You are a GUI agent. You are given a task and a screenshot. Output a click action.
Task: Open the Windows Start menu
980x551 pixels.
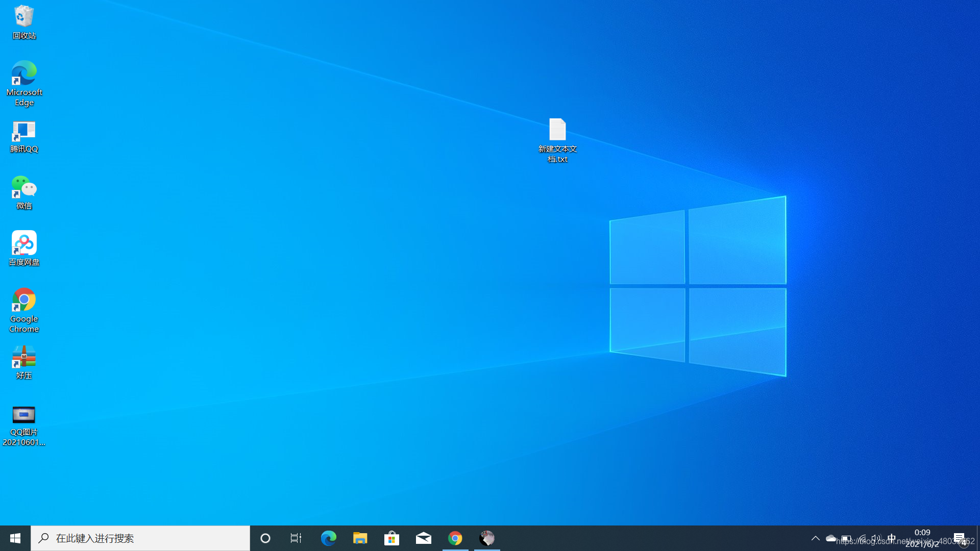(15, 538)
